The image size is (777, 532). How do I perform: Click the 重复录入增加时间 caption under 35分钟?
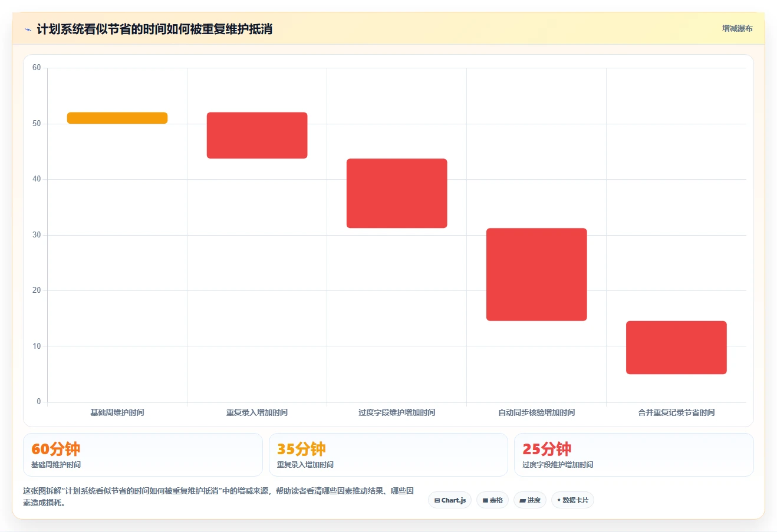coord(305,465)
